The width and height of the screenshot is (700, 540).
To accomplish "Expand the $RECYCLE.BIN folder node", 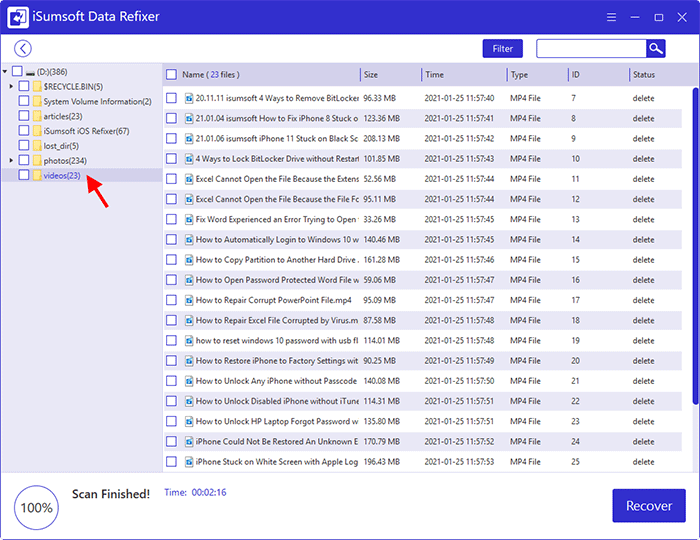I will [11, 86].
